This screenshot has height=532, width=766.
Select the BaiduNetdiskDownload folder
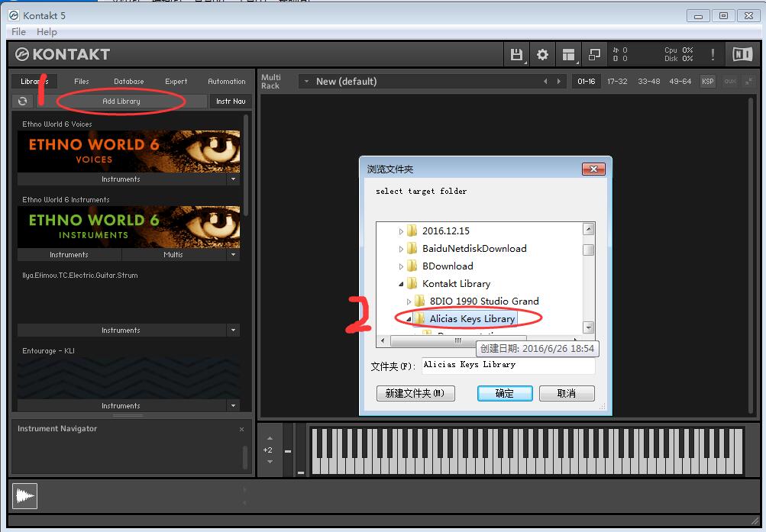[473, 248]
